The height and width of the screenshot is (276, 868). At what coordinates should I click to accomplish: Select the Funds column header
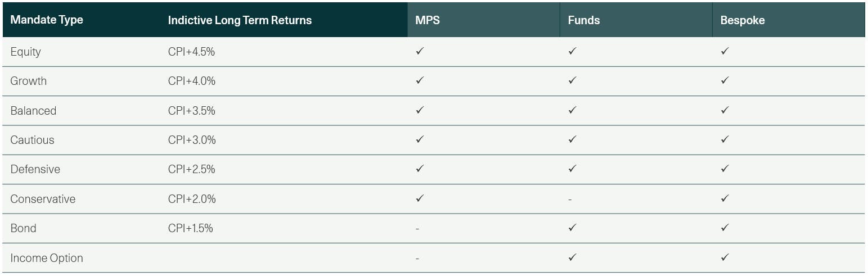tap(583, 20)
